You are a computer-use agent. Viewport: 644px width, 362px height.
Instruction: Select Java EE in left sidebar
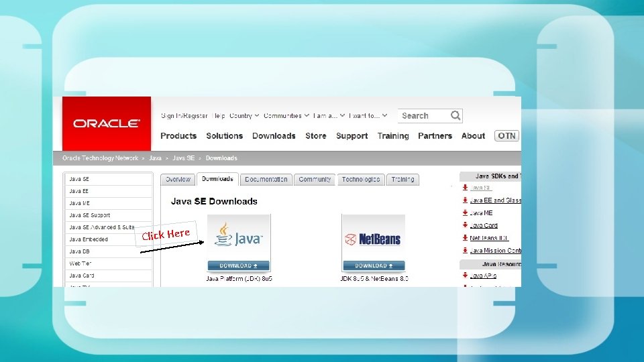109,191
